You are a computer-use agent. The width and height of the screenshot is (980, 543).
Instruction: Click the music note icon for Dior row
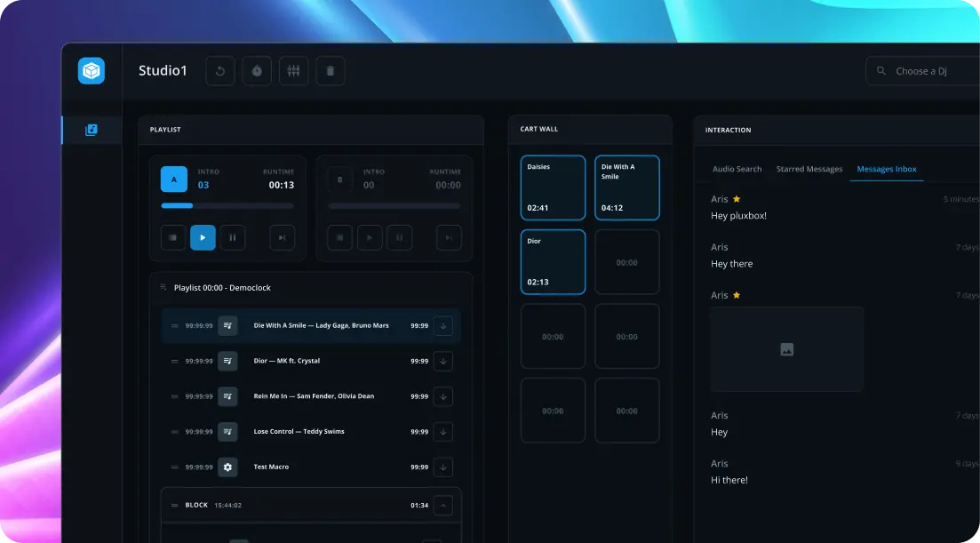point(227,361)
